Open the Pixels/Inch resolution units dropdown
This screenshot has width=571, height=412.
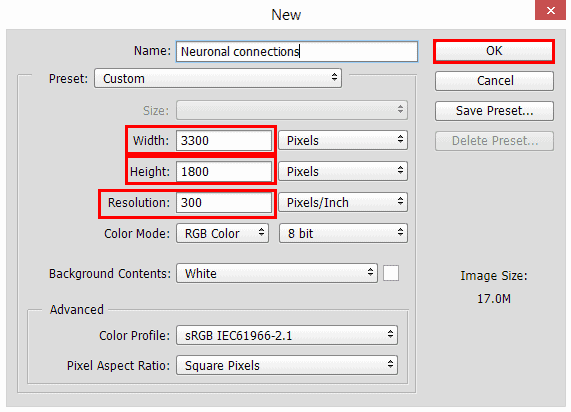343,203
